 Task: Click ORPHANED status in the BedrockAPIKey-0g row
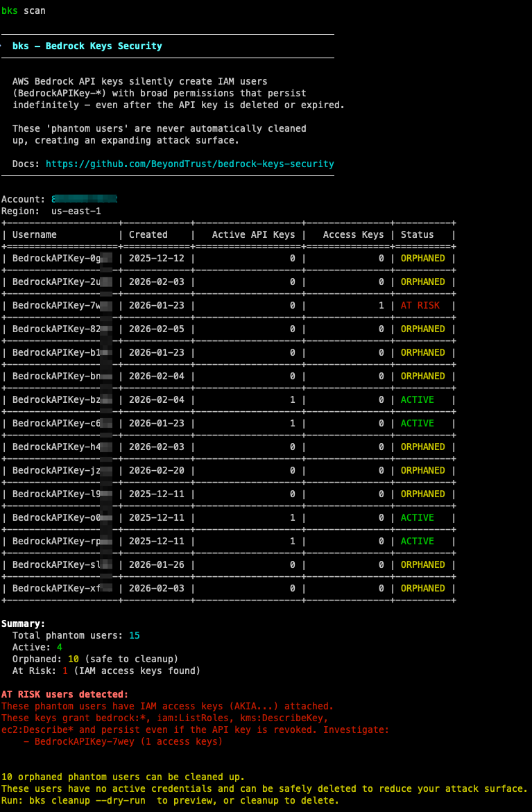(x=422, y=259)
